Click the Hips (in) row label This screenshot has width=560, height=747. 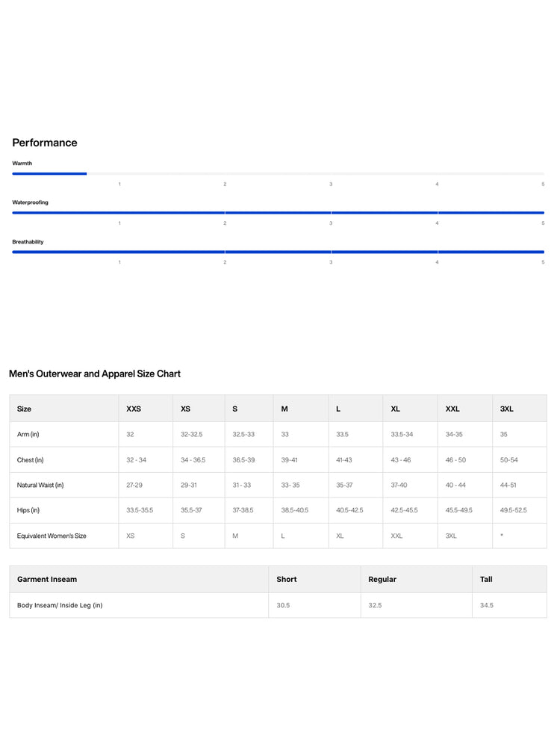28,510
